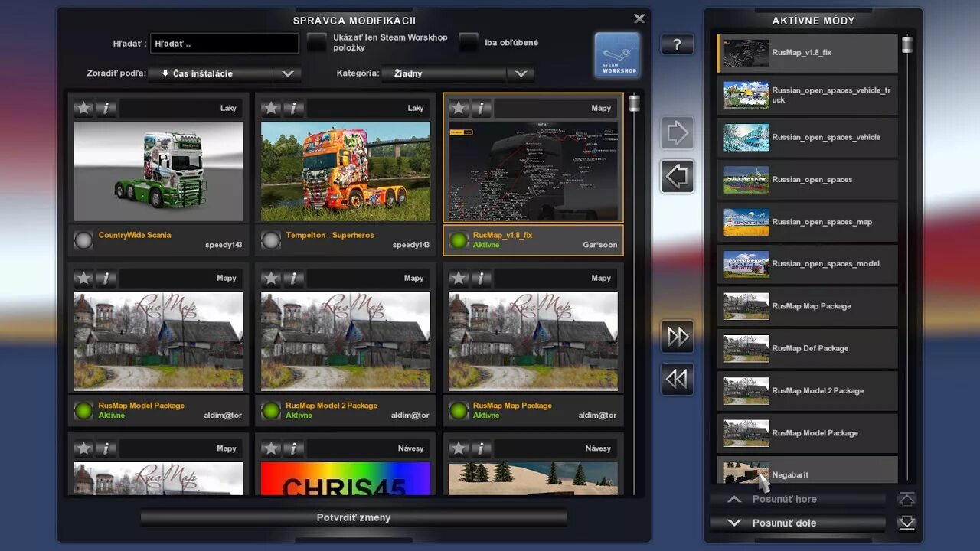
Task: Select Russian_open_spaces in active mods
Action: (x=808, y=180)
